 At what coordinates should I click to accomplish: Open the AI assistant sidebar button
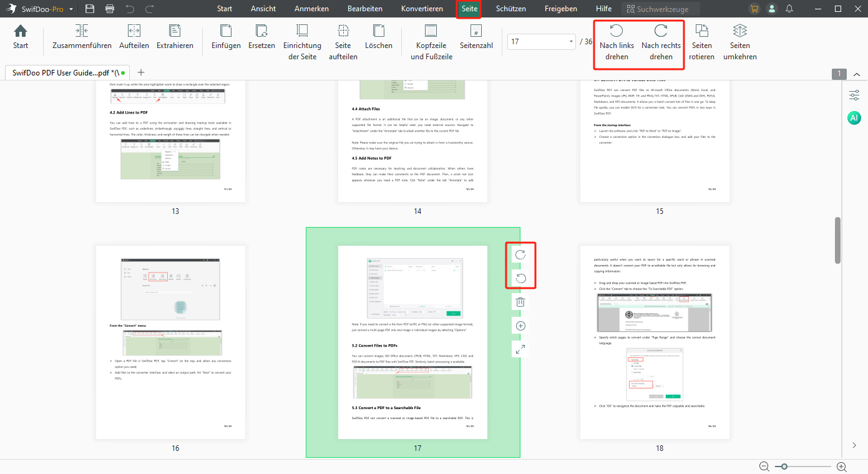(854, 118)
